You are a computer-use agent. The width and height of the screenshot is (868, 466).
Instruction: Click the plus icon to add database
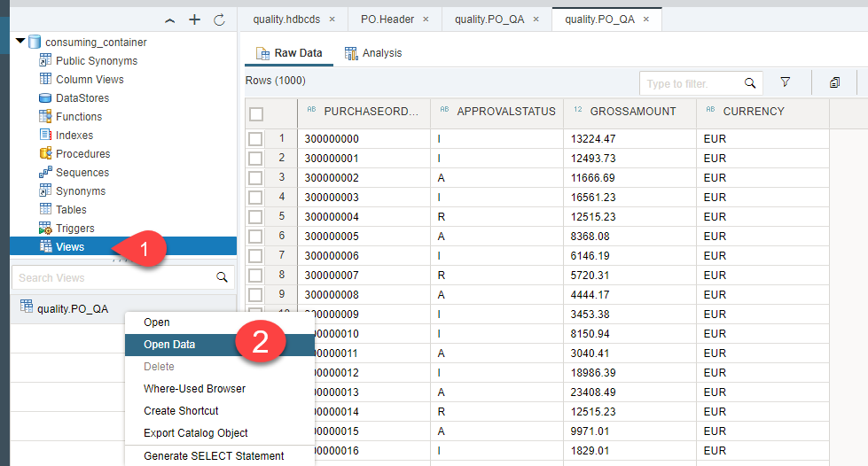[x=194, y=19]
